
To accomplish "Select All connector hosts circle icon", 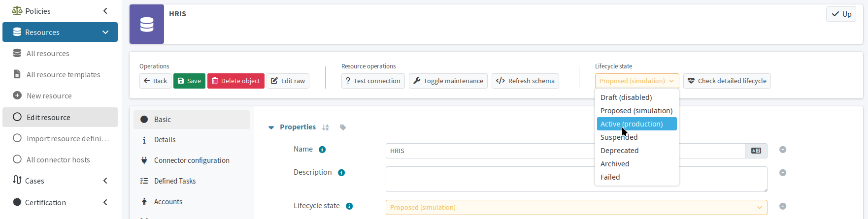I will [x=17, y=159].
